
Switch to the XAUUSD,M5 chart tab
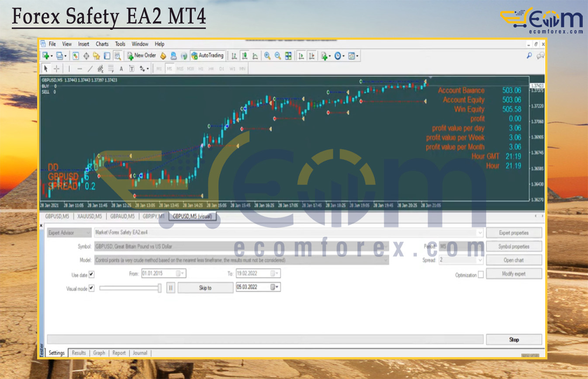pos(90,216)
